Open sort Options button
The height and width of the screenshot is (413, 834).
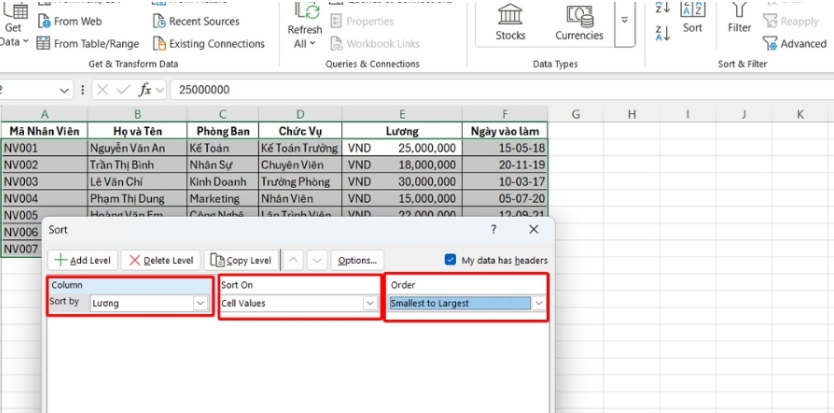357,260
